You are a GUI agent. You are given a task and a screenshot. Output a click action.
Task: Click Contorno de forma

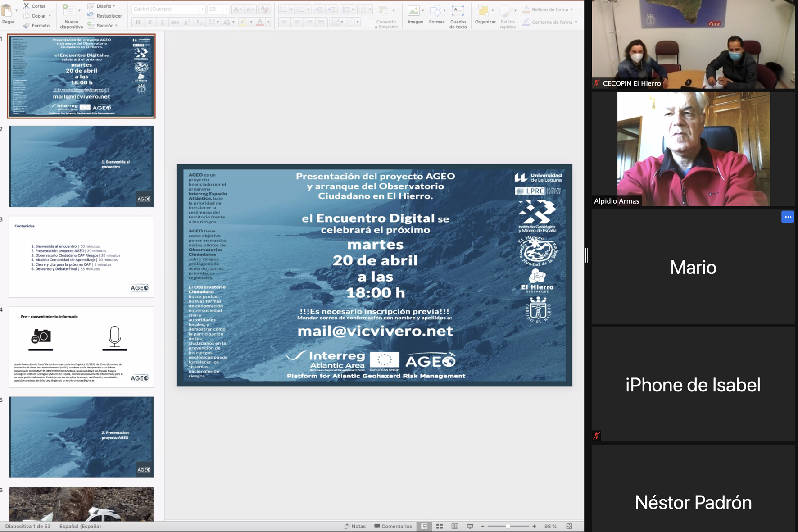(x=549, y=22)
